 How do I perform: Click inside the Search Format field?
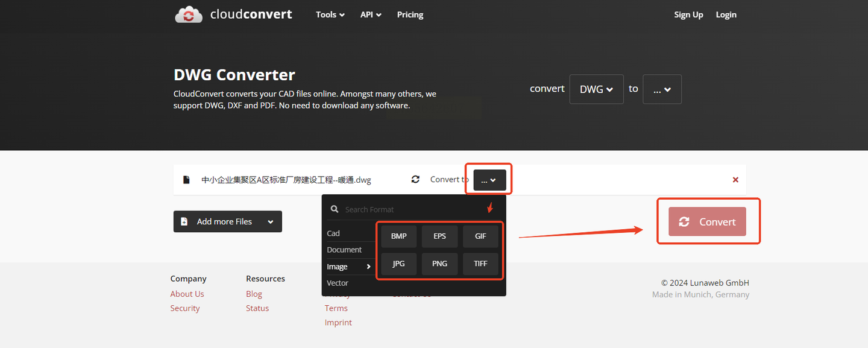(x=416, y=209)
